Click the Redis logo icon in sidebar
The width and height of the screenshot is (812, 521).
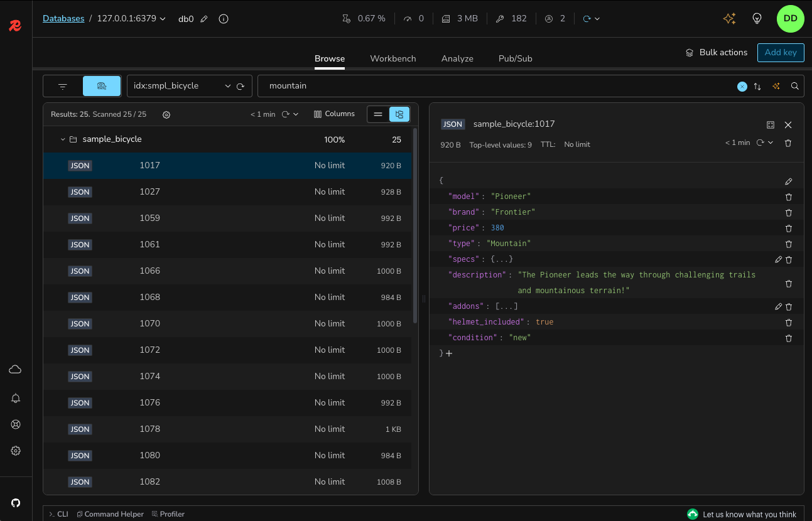[x=16, y=26]
